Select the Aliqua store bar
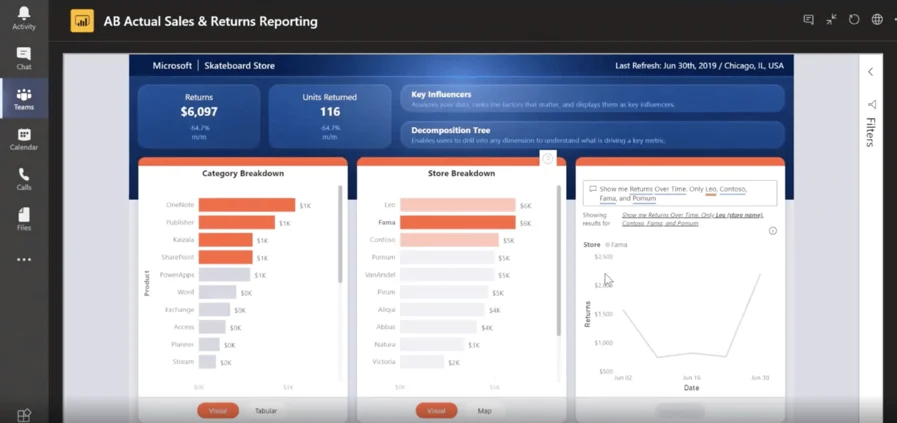Image resolution: width=897 pixels, height=423 pixels. [442, 310]
